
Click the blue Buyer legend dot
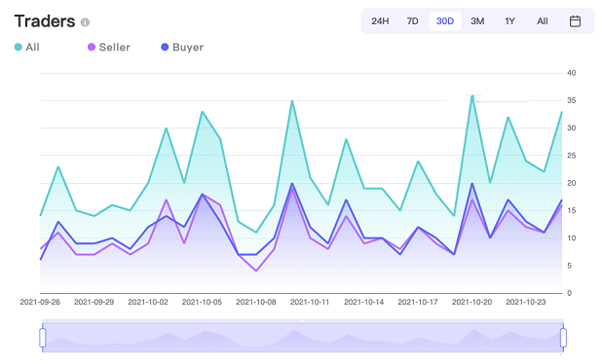point(165,47)
